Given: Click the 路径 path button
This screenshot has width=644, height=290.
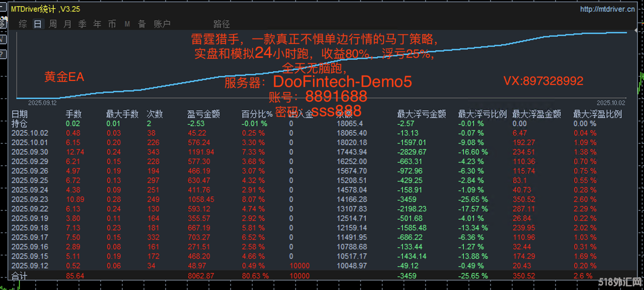Looking at the screenshot, I should click(x=221, y=24).
